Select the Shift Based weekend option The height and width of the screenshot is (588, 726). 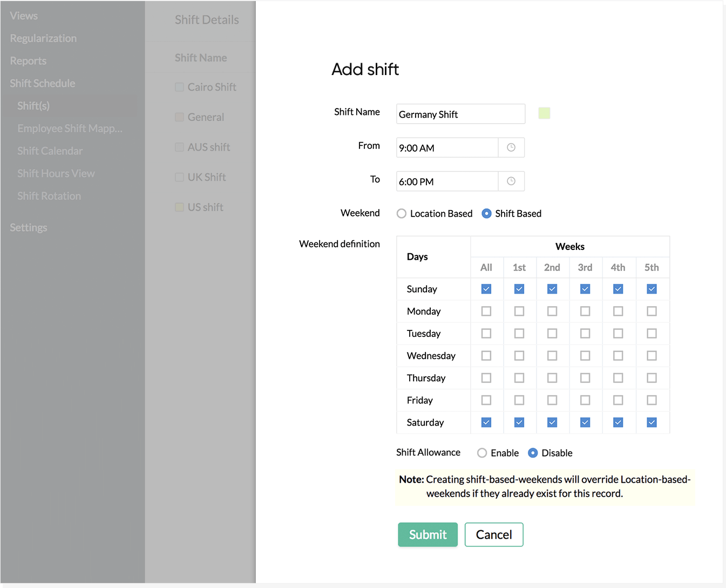pos(486,214)
